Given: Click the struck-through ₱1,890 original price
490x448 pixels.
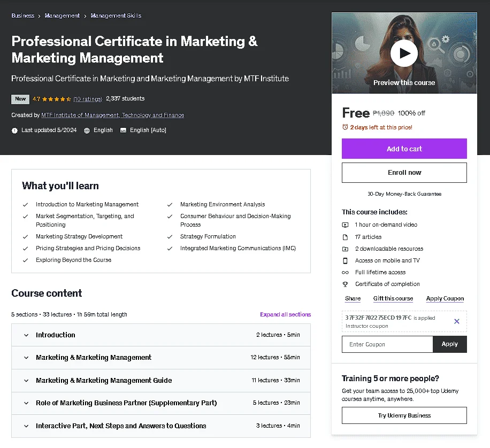Looking at the screenshot, I should [x=384, y=113].
